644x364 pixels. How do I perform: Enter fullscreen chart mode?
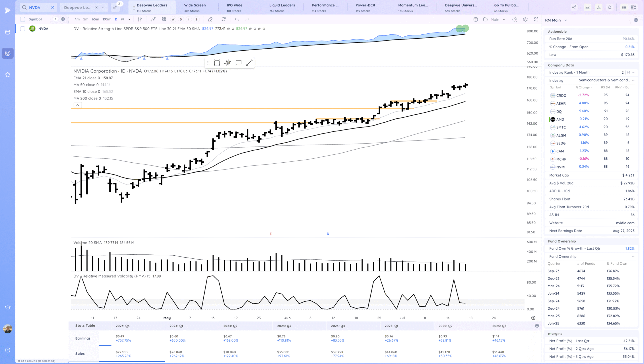(x=536, y=19)
